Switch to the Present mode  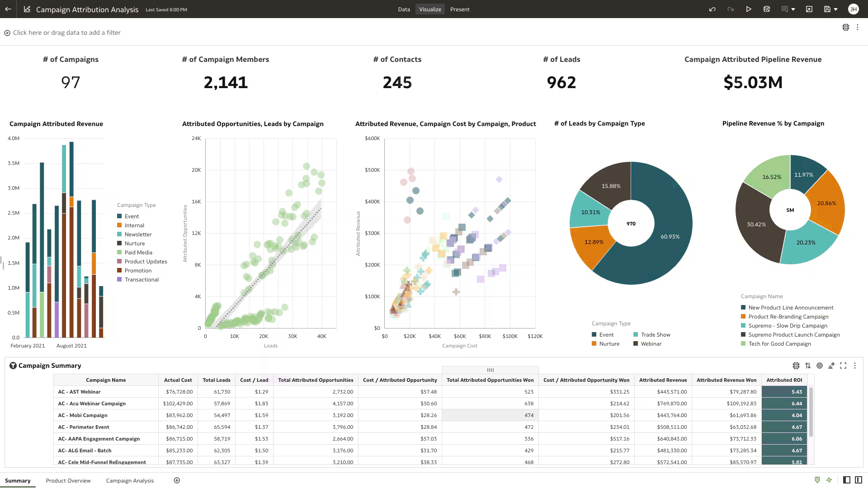pos(460,9)
